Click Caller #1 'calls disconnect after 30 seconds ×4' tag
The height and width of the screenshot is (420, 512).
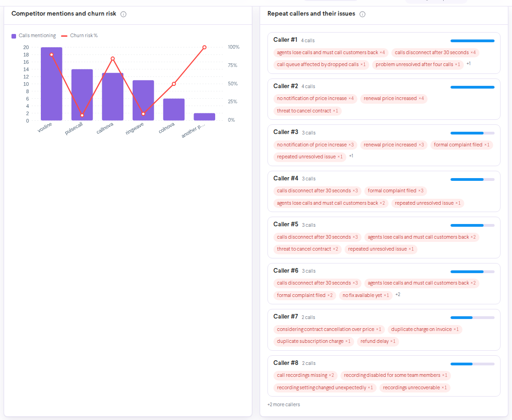435,53
